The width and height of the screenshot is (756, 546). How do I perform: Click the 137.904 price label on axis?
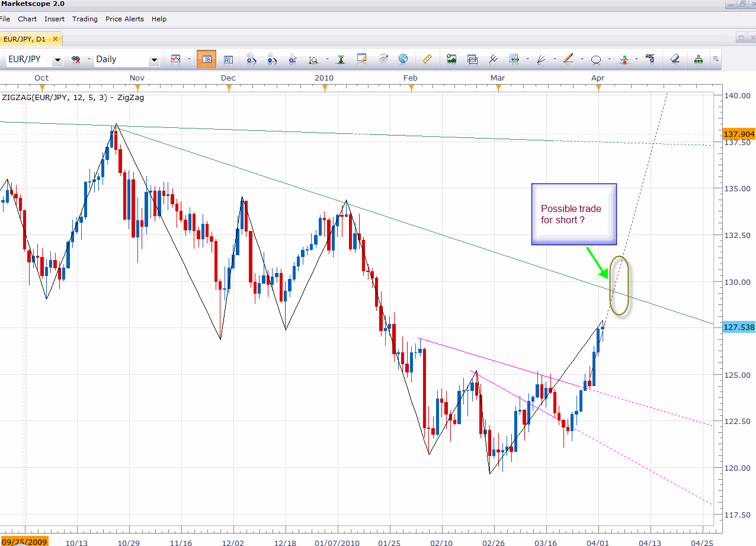coord(739,134)
